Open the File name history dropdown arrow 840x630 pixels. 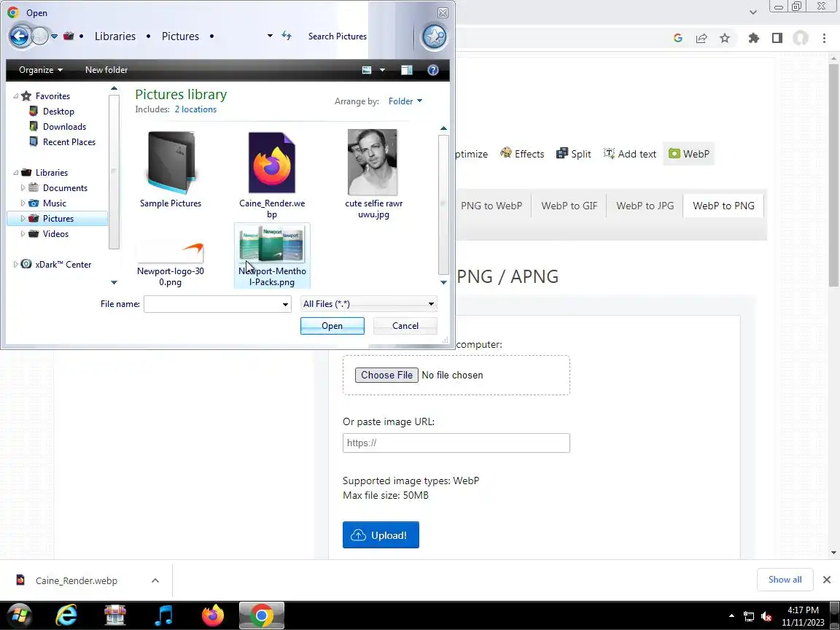pyautogui.click(x=286, y=304)
